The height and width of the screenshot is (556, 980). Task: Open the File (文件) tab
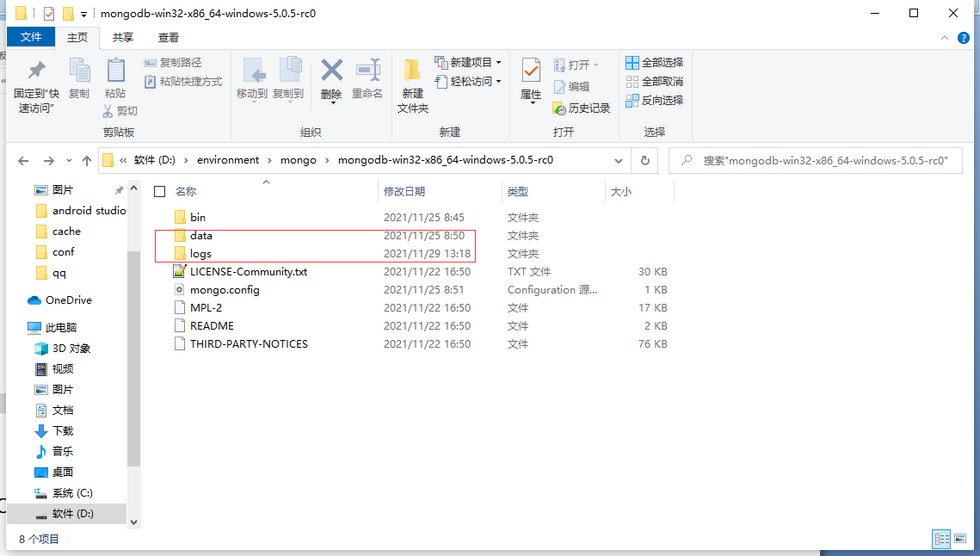click(31, 37)
